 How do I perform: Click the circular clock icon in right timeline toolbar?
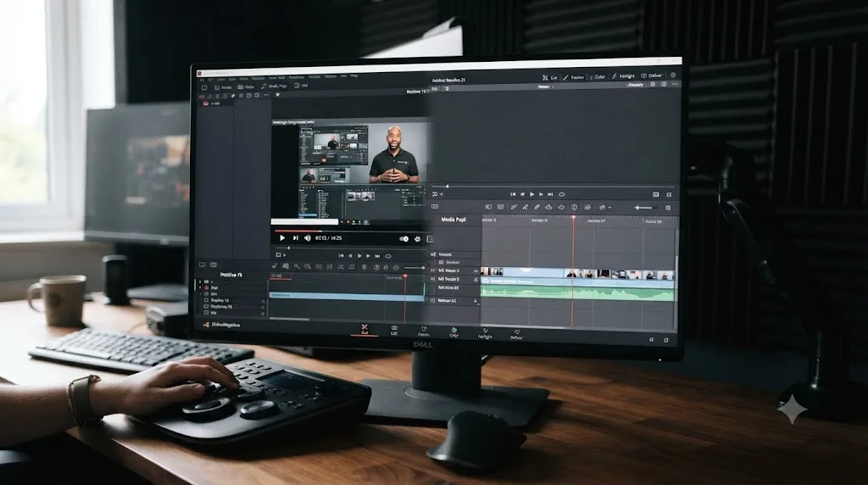tap(574, 207)
